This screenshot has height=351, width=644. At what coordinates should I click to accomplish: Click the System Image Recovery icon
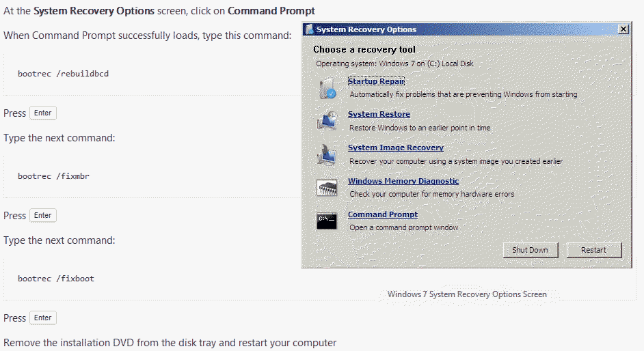point(327,155)
